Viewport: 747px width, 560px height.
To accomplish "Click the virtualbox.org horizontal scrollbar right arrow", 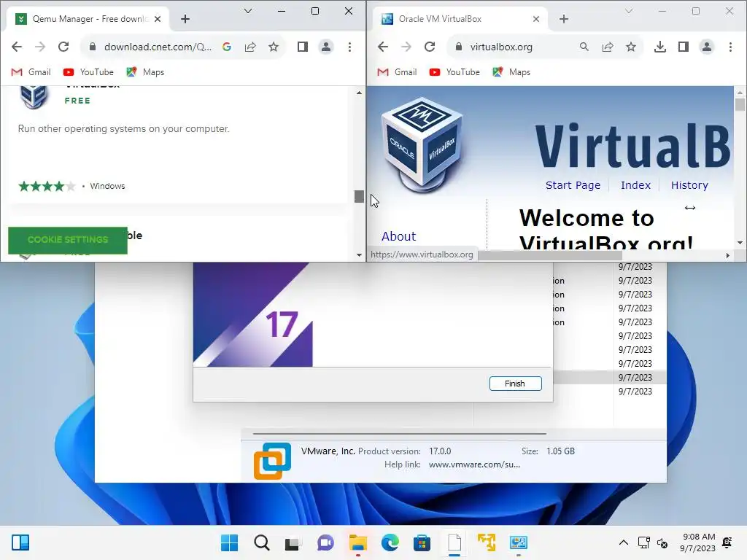I will pos(727,256).
